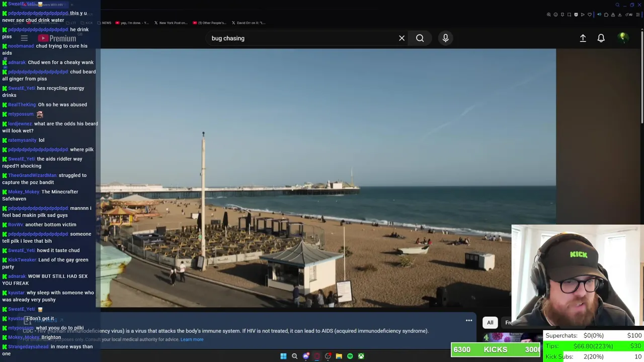Click the 'Superchats: $0(0%)' goal row
The width and height of the screenshot is (644, 362).
(594, 335)
